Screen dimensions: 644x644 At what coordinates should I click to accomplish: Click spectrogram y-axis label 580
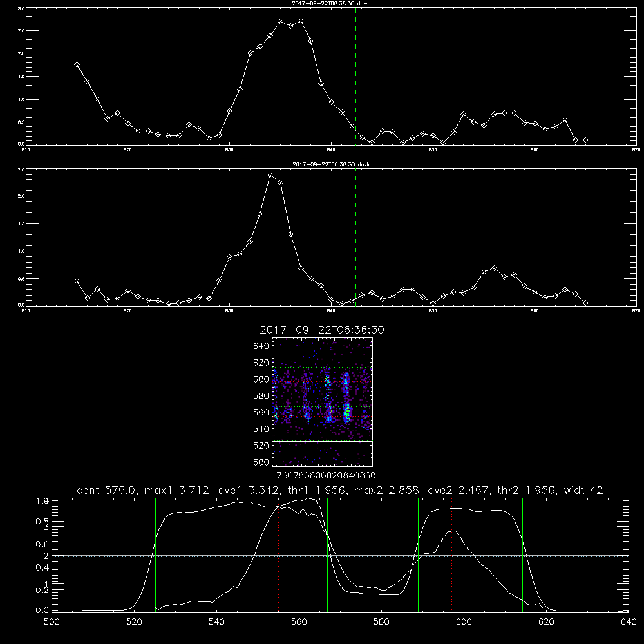click(261, 396)
